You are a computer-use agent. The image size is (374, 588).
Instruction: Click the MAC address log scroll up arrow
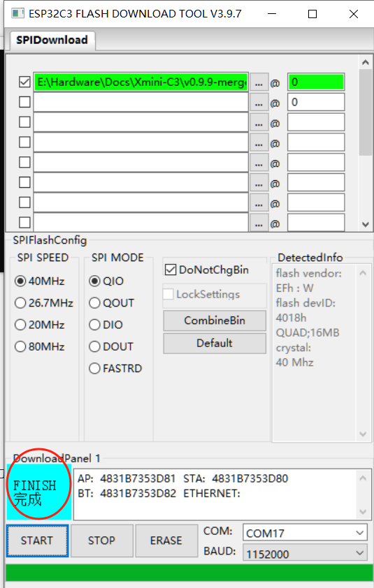pyautogui.click(x=363, y=478)
